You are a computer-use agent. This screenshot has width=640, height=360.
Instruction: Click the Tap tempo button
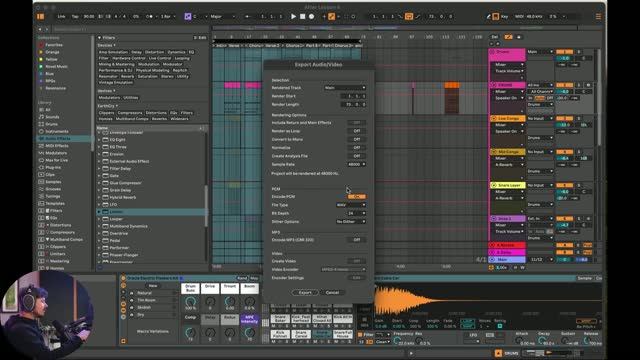[75, 16]
